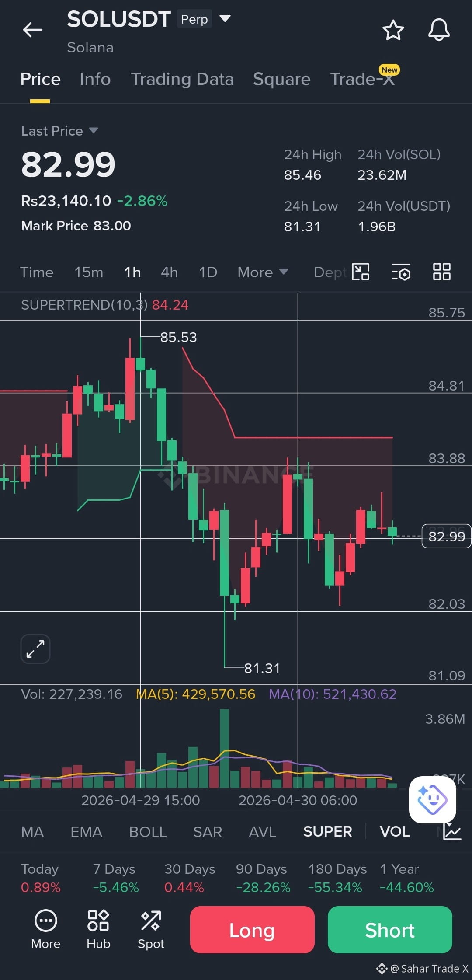472x980 pixels.
Task: Open the Depth chart view
Action: 330,272
